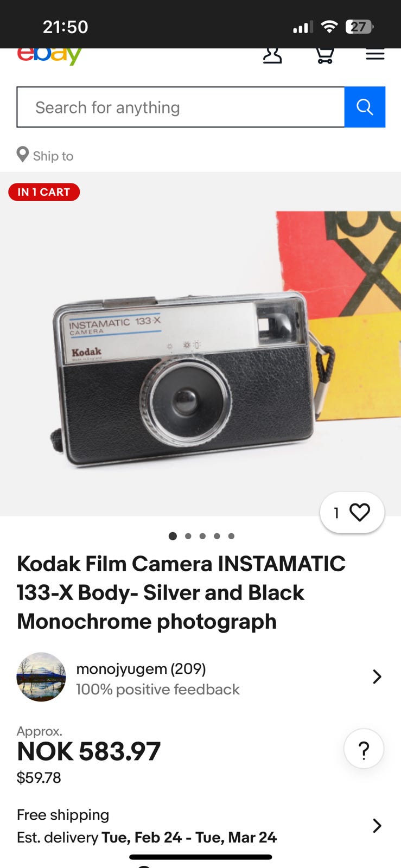This screenshot has height=868, width=401.
Task: Toggle the heart watchlist button
Action: point(352,512)
